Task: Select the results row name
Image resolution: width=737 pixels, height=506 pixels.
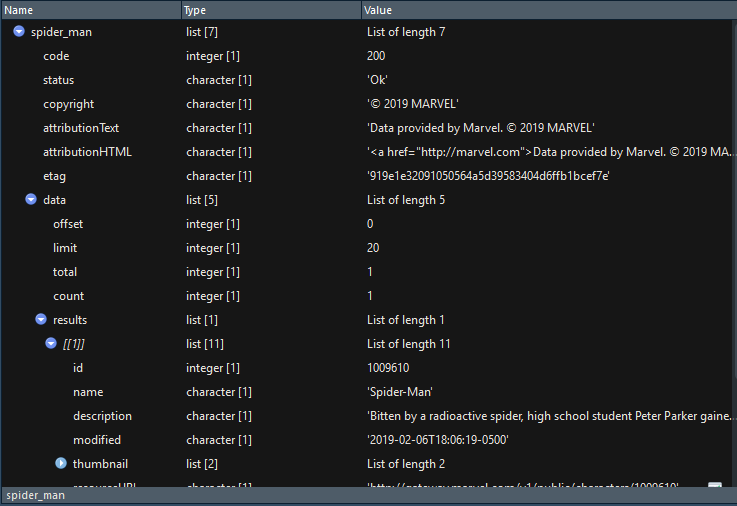Action: click(70, 320)
